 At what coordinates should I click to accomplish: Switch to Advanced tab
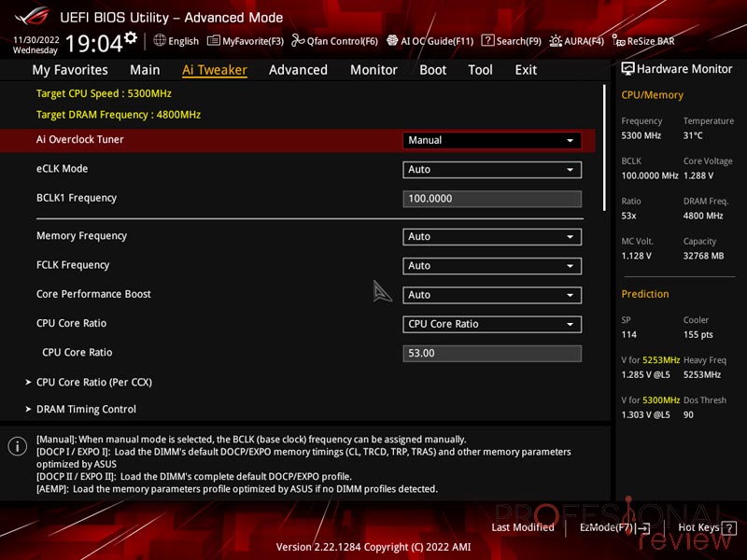tap(298, 70)
